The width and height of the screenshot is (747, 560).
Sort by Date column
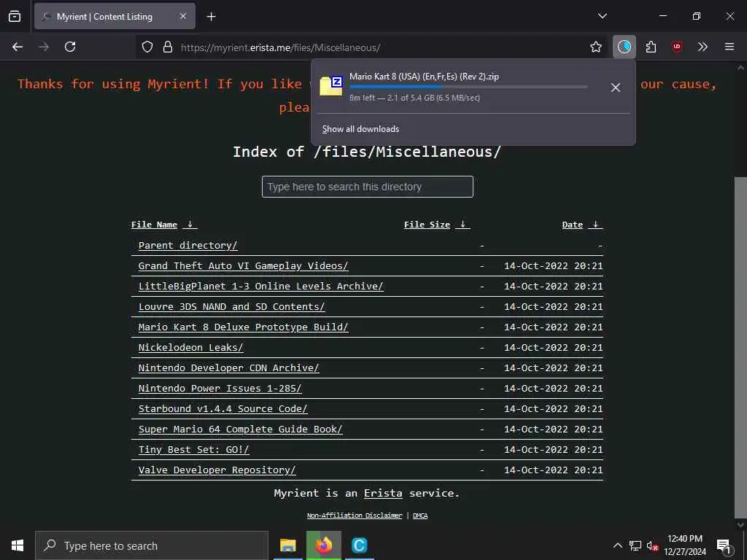pyautogui.click(x=572, y=225)
